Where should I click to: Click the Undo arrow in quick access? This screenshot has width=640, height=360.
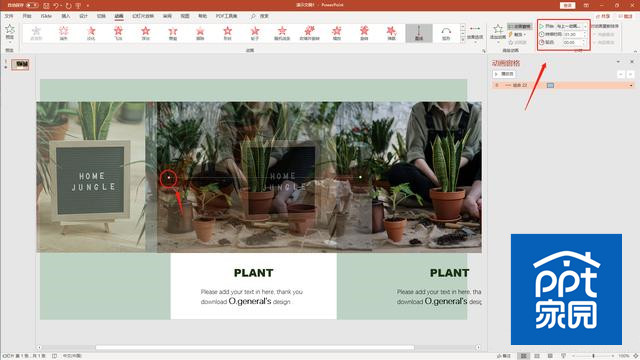pos(56,6)
